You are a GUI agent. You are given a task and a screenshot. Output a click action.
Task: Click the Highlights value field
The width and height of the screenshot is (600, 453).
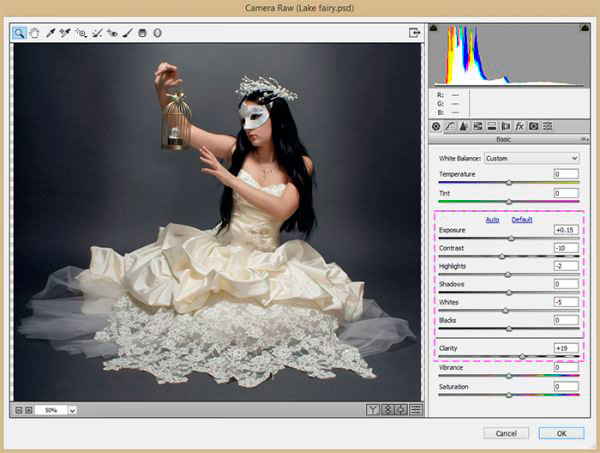tap(566, 266)
